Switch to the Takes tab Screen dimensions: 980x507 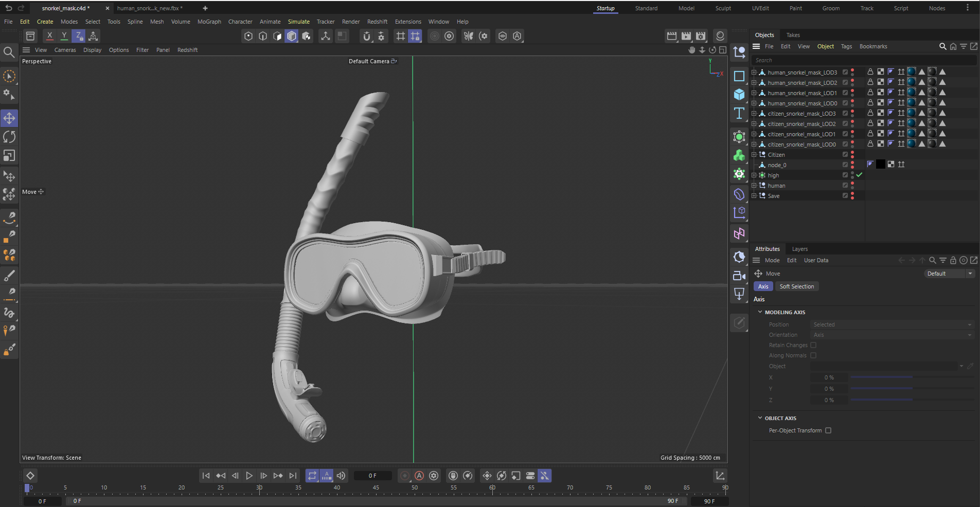pos(793,35)
